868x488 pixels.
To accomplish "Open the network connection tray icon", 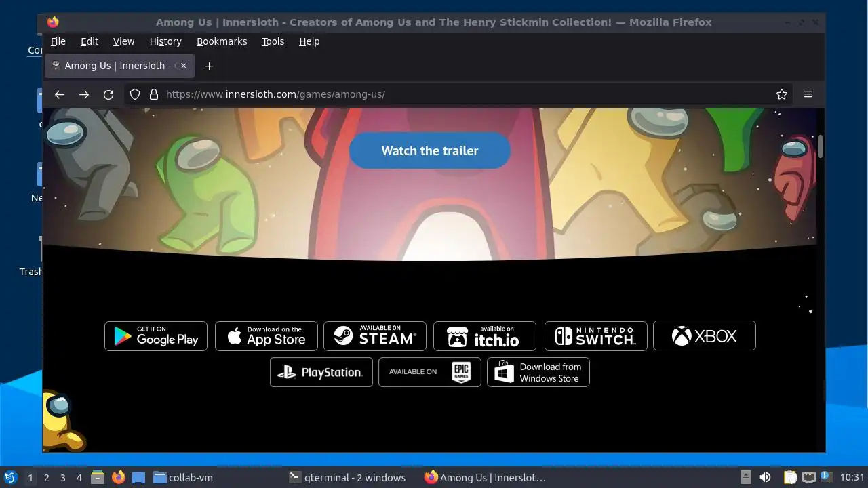I will tap(808, 477).
